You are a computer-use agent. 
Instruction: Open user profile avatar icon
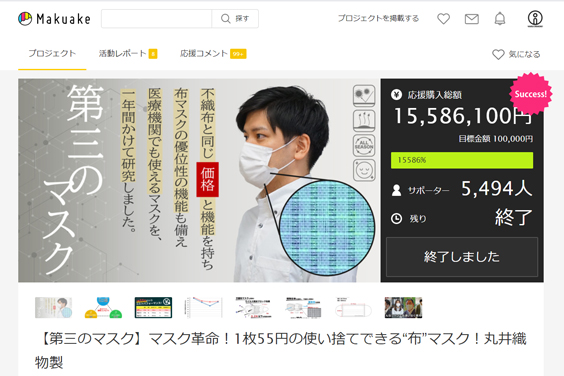point(535,19)
